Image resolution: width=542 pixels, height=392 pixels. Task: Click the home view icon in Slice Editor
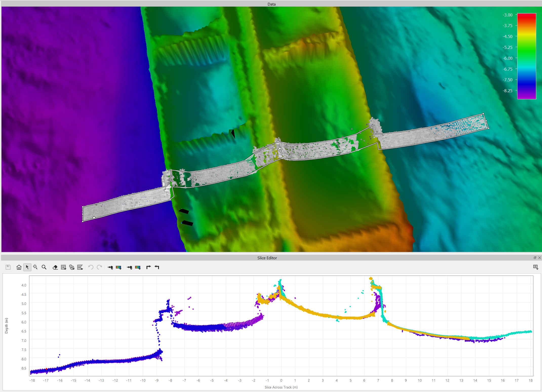[19, 267]
